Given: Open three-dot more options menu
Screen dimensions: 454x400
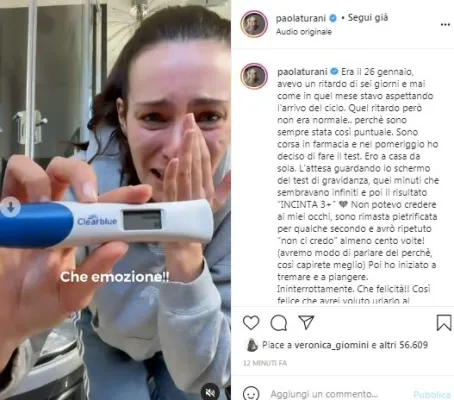Looking at the screenshot, I should point(445,25).
